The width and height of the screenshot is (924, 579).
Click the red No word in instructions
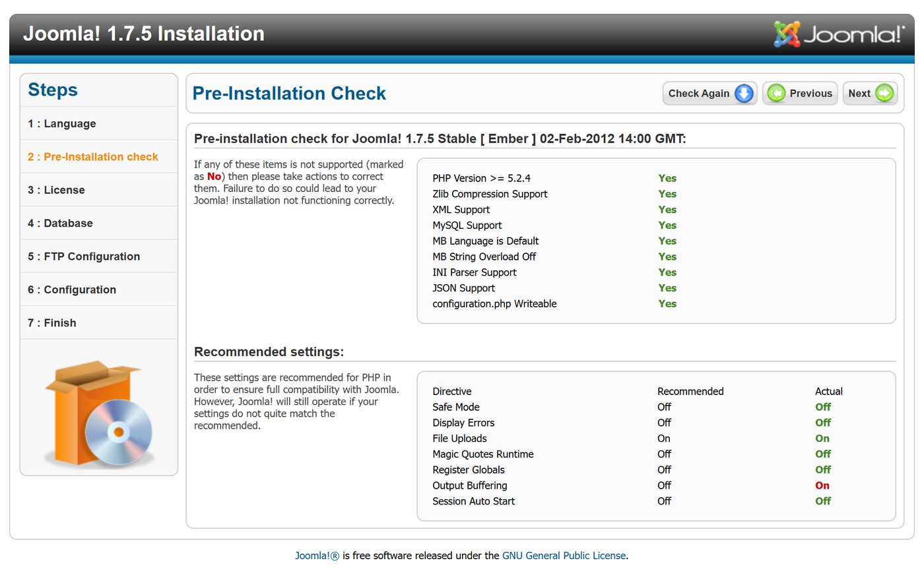214,177
